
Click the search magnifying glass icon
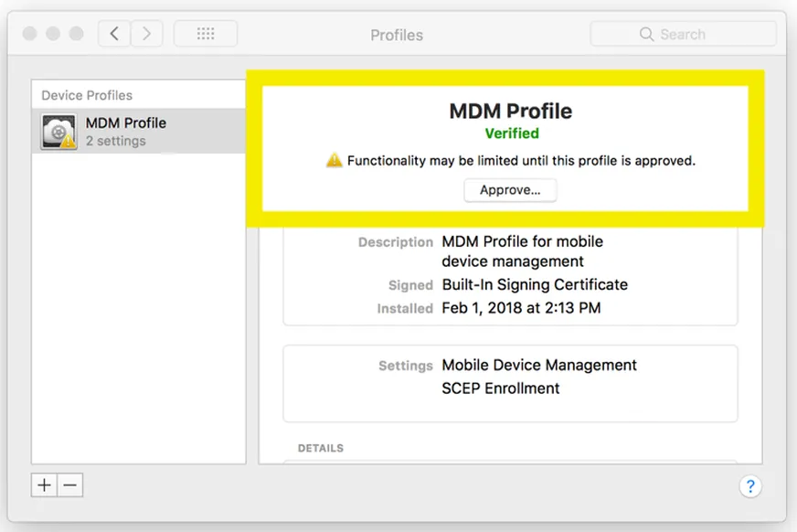point(645,33)
